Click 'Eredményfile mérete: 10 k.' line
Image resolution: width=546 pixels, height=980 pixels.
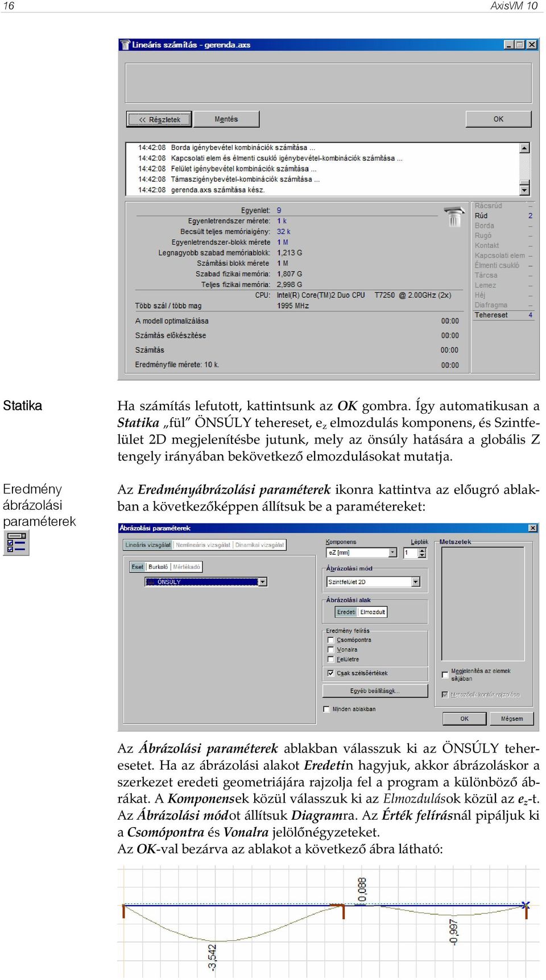tap(177, 364)
